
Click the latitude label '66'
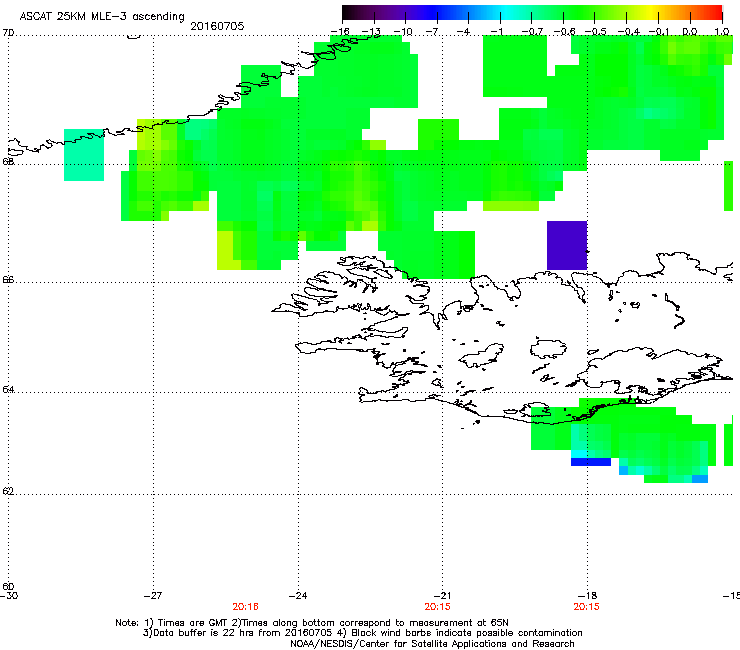point(8,279)
